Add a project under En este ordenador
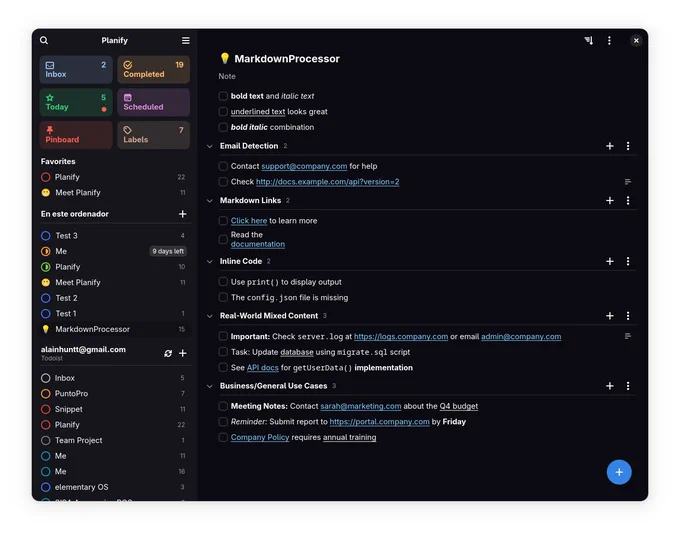 coord(183,214)
